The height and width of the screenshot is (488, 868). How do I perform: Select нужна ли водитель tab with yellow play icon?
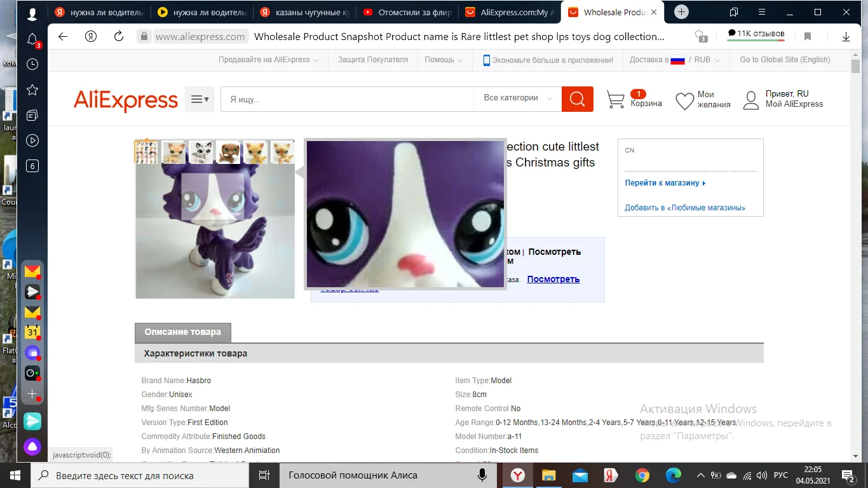coord(203,12)
